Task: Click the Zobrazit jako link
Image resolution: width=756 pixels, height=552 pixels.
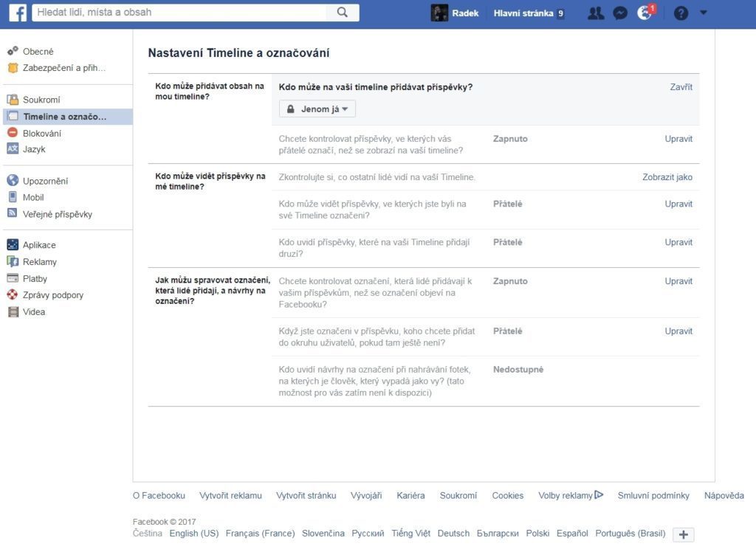Action: 667,177
